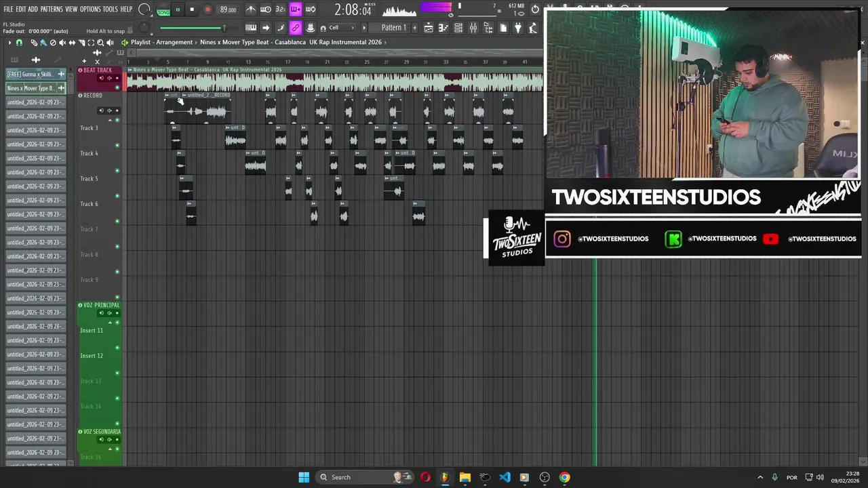Click the YouTube overlay icon
Image resolution: width=868 pixels, height=488 pixels.
coord(770,239)
